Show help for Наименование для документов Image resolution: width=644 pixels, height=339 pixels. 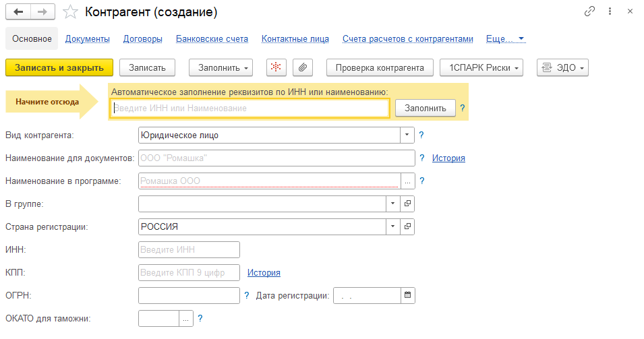coord(422,158)
